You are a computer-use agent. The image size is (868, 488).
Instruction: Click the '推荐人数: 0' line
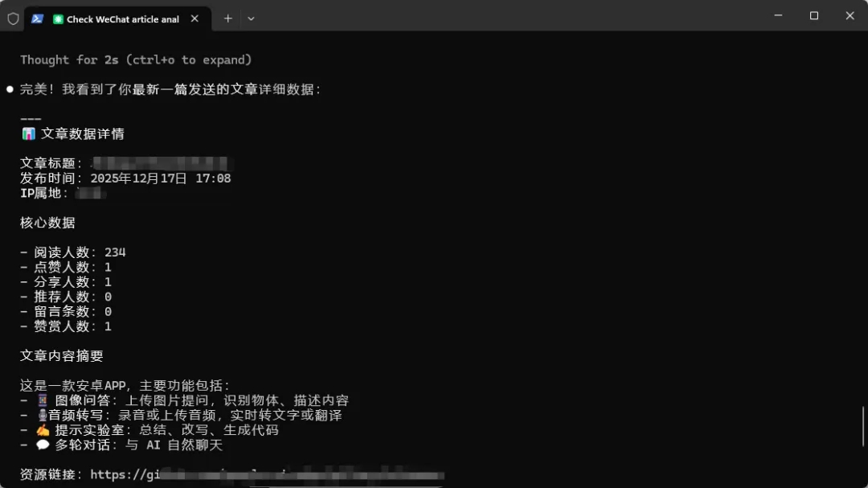(x=66, y=297)
